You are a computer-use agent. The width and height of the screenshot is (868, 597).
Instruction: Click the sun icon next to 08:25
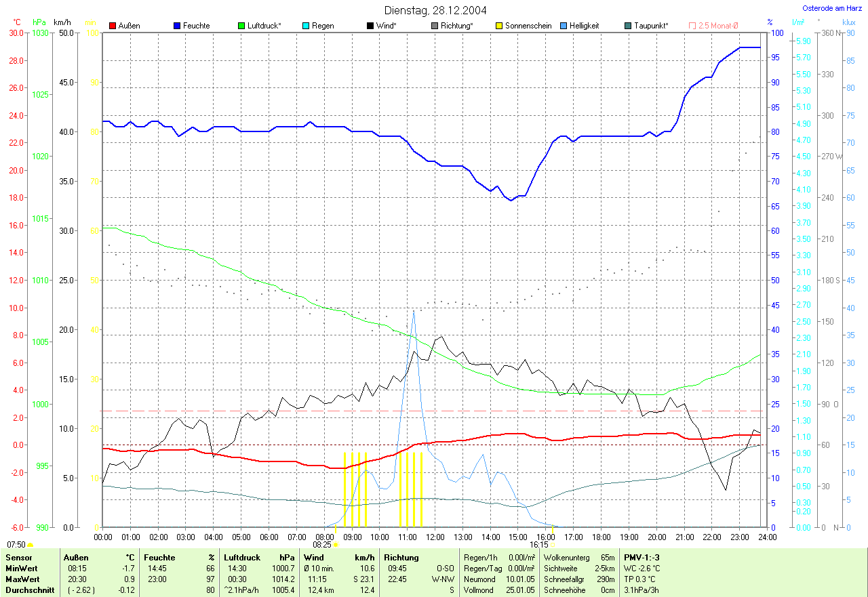pos(335,544)
